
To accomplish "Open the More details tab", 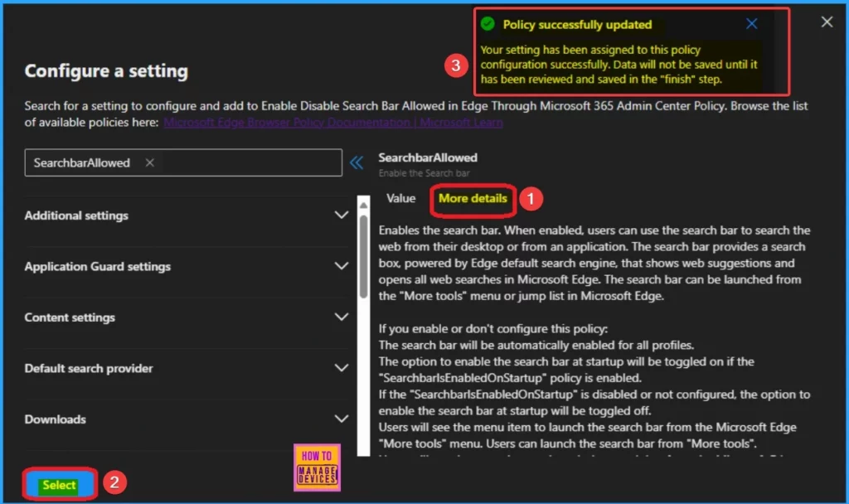I will tap(472, 198).
